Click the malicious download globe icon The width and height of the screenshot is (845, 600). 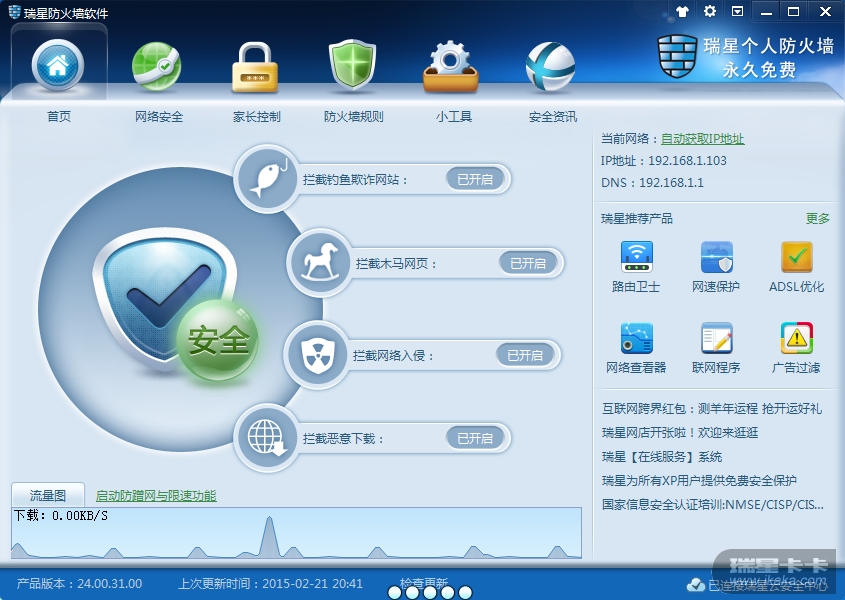[x=267, y=438]
